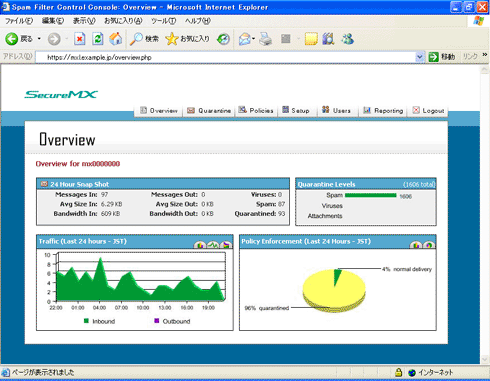Expand the address bar dropdown arrow

click(x=420, y=57)
